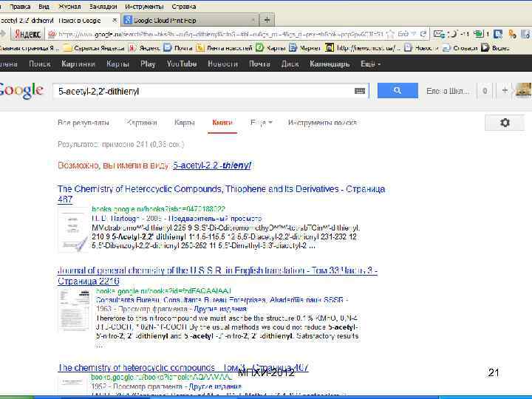Viewport: 532px width, 399px height.
Task: Go to YouTube in Google black bar
Action: [182, 64]
